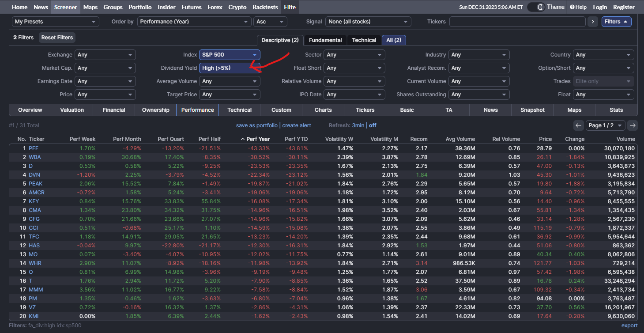Open the WHR ticker link

pos(35,263)
